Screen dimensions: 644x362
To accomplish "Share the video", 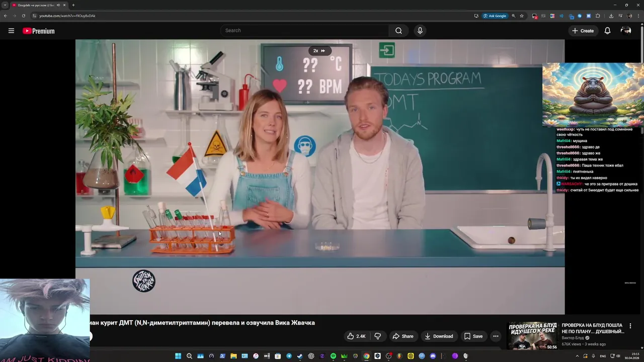I will click(403, 336).
